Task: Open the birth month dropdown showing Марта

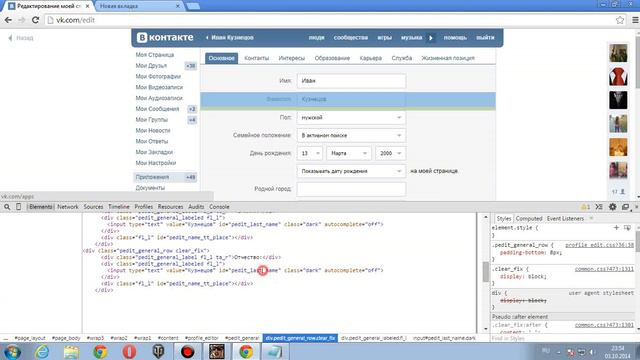Action: click(x=349, y=153)
